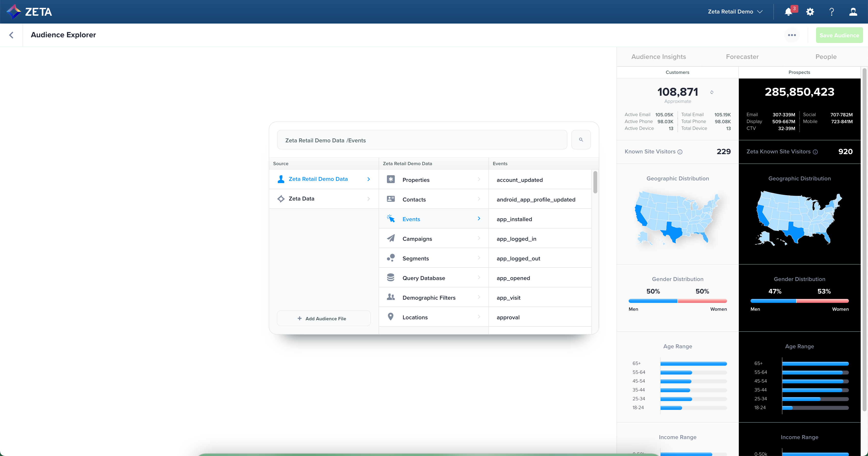Viewport: 868px width, 456px height.
Task: Open the notifications bell
Action: [x=789, y=12]
